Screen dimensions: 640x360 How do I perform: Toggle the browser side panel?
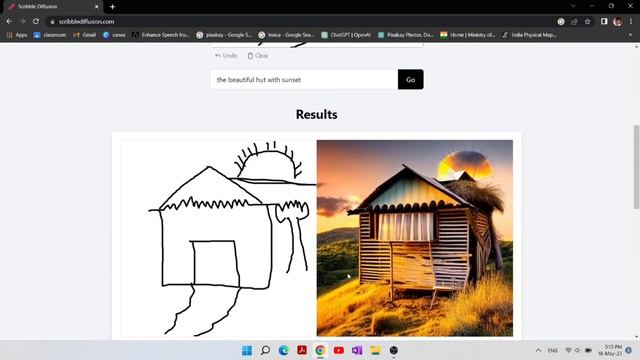coord(604,21)
